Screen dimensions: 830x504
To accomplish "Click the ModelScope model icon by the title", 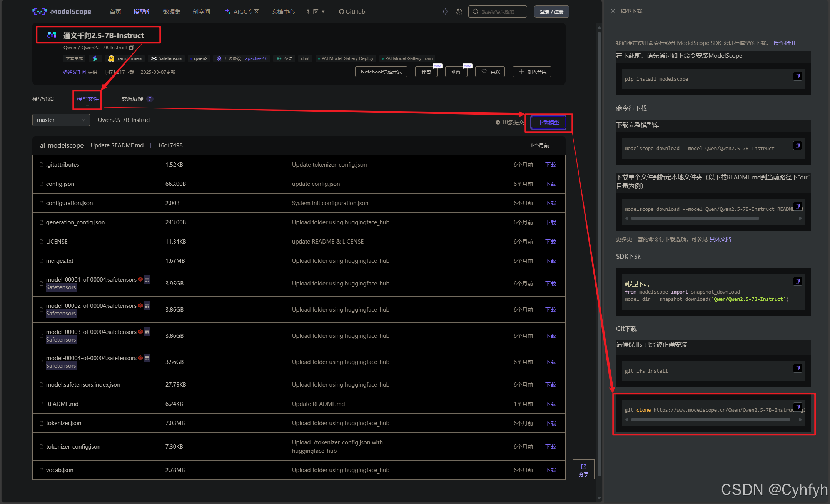I will (x=52, y=35).
